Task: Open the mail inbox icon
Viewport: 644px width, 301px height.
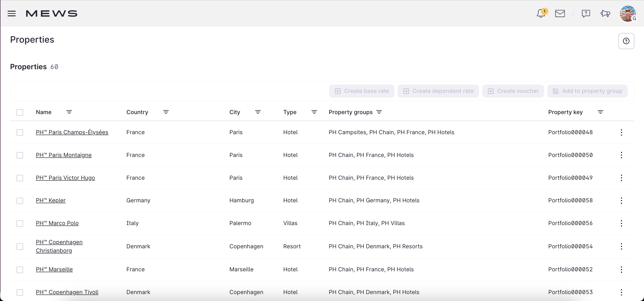Action: (x=560, y=13)
